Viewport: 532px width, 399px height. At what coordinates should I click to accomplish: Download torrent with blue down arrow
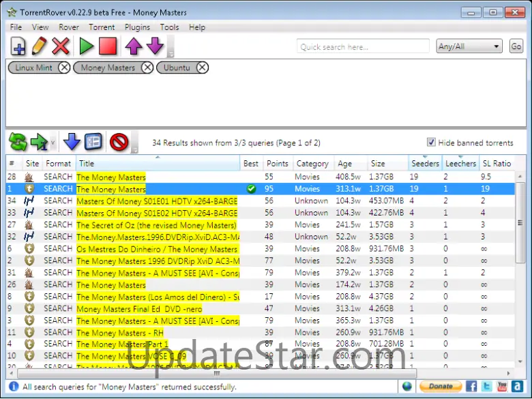pos(72,141)
